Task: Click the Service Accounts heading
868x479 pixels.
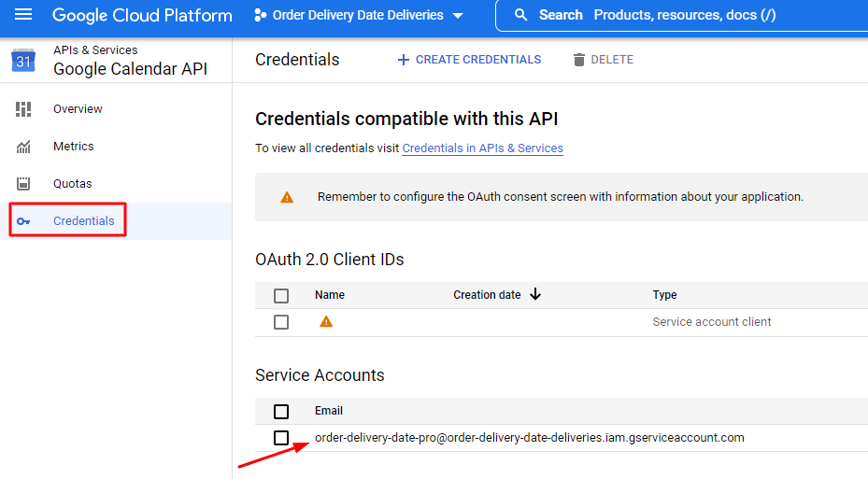Action: 320,375
